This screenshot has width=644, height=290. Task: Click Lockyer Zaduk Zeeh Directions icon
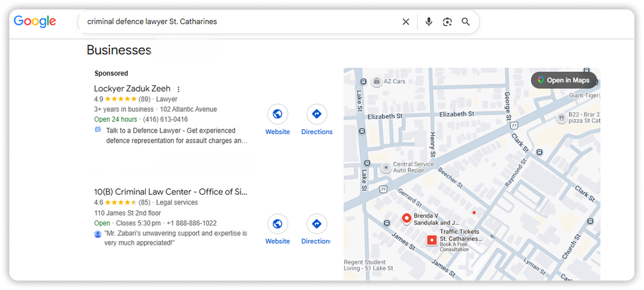tap(317, 114)
